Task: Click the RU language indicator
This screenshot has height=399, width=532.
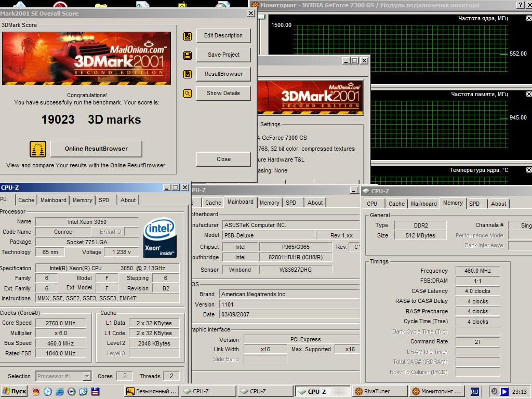Action: coord(474,392)
